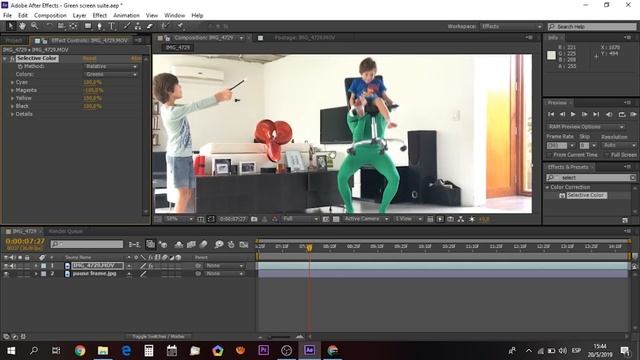
Task: Open File Explorer from taskbar
Action: [x=103, y=350]
